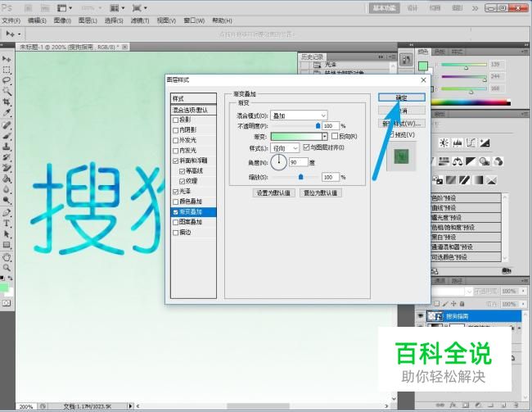Enable the 外发光 (Outer Glow) checkbox
Screen dimensions: 532x412
(x=176, y=140)
